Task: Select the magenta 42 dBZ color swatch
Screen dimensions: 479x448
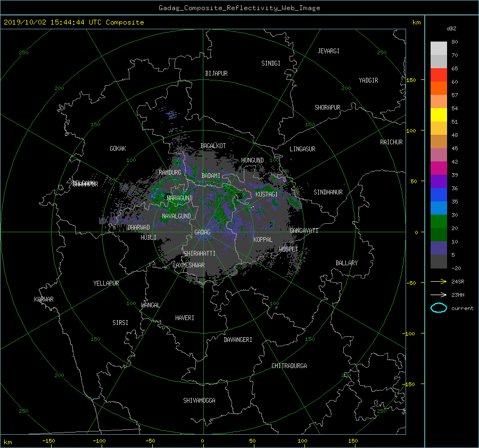Action: click(439, 168)
